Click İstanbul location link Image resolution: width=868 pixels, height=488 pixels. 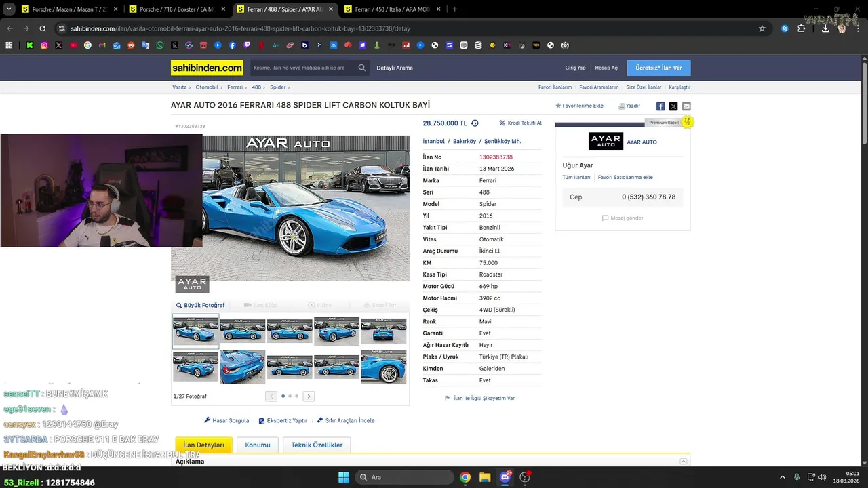[x=434, y=142]
